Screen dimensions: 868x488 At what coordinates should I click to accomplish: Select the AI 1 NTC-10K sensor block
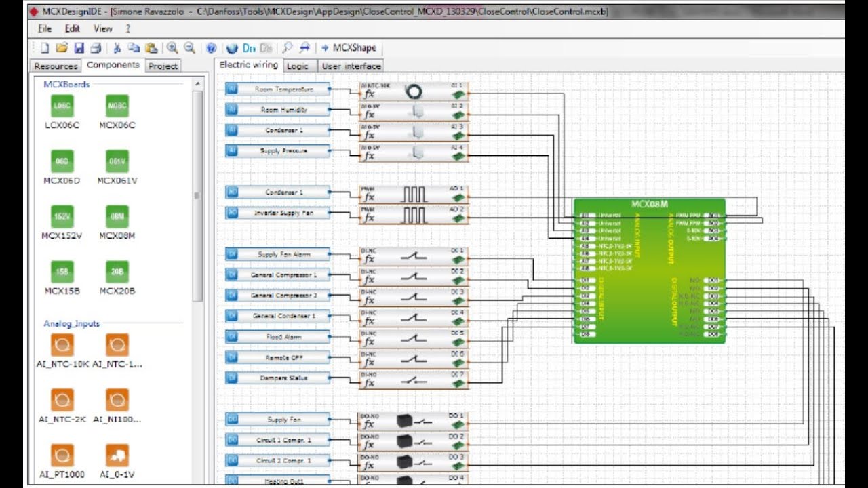pyautogui.click(x=414, y=91)
